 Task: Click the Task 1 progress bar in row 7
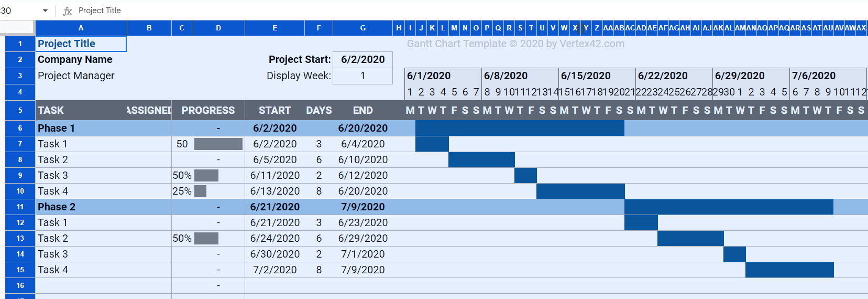[218, 144]
